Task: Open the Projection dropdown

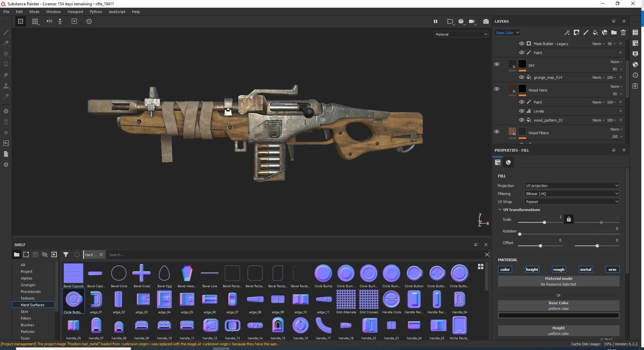Action: (x=572, y=186)
